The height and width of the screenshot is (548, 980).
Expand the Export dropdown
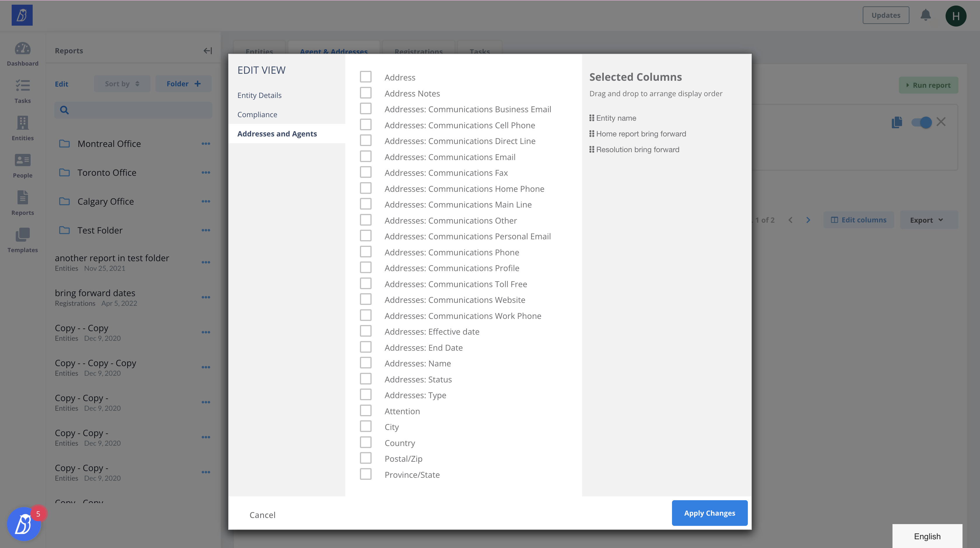click(926, 220)
